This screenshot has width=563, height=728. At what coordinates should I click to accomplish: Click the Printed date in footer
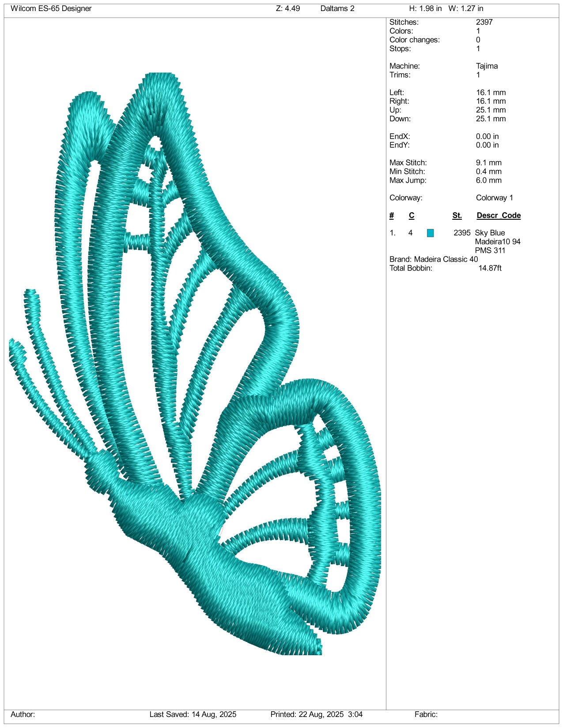pos(316,714)
